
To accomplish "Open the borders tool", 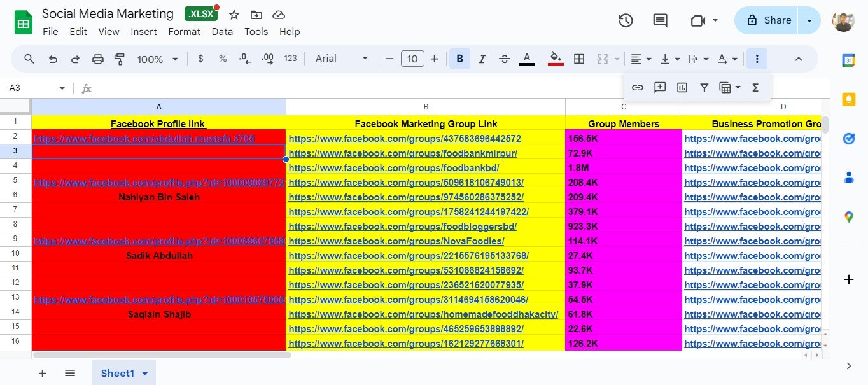I will 579,59.
